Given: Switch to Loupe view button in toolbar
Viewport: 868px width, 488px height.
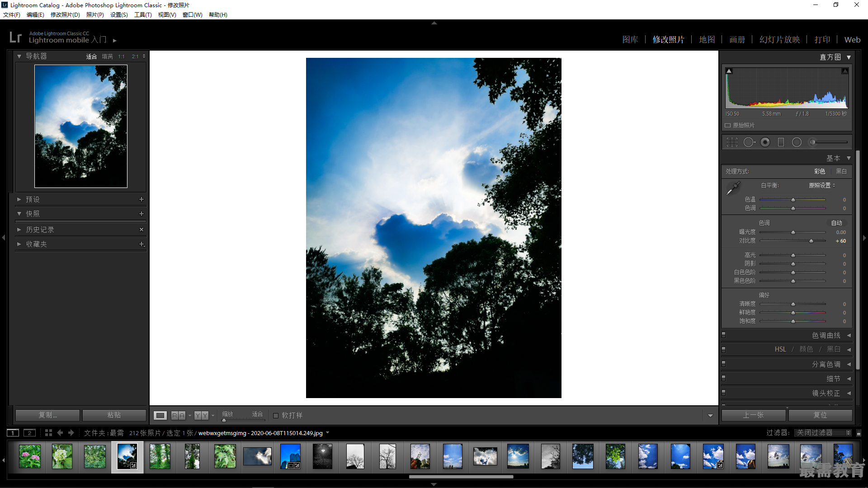Looking at the screenshot, I should point(160,415).
